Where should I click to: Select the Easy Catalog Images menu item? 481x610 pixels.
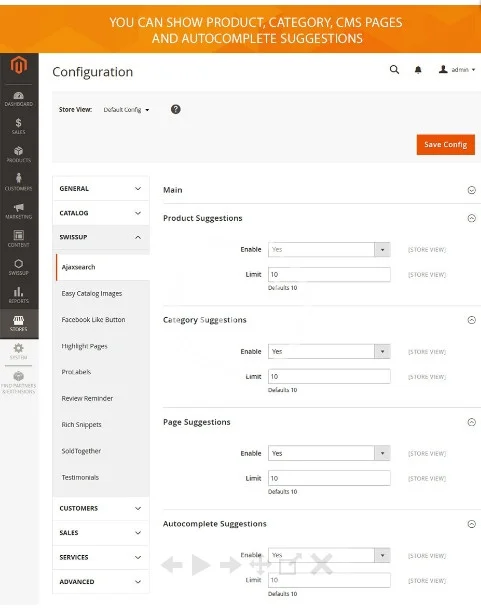92,293
